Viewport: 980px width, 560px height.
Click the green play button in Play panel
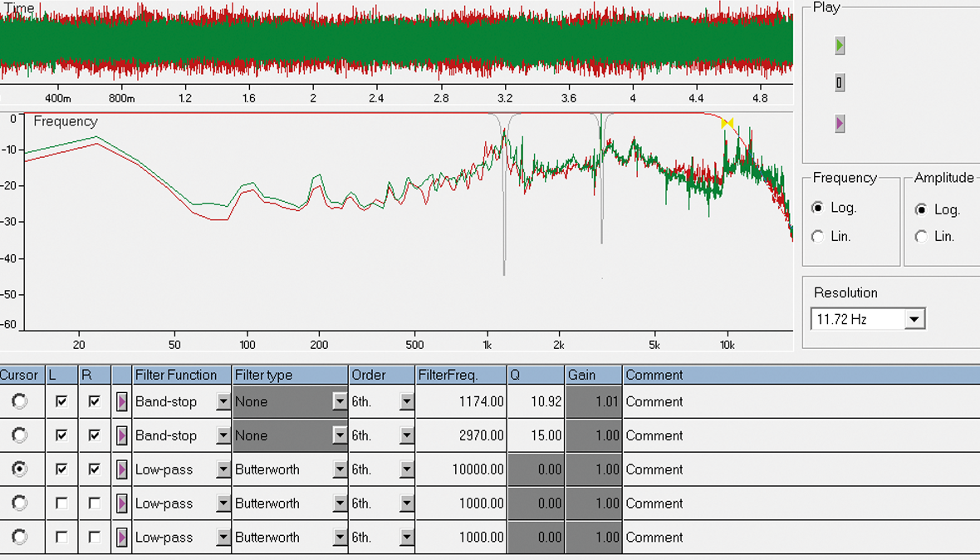click(x=840, y=46)
